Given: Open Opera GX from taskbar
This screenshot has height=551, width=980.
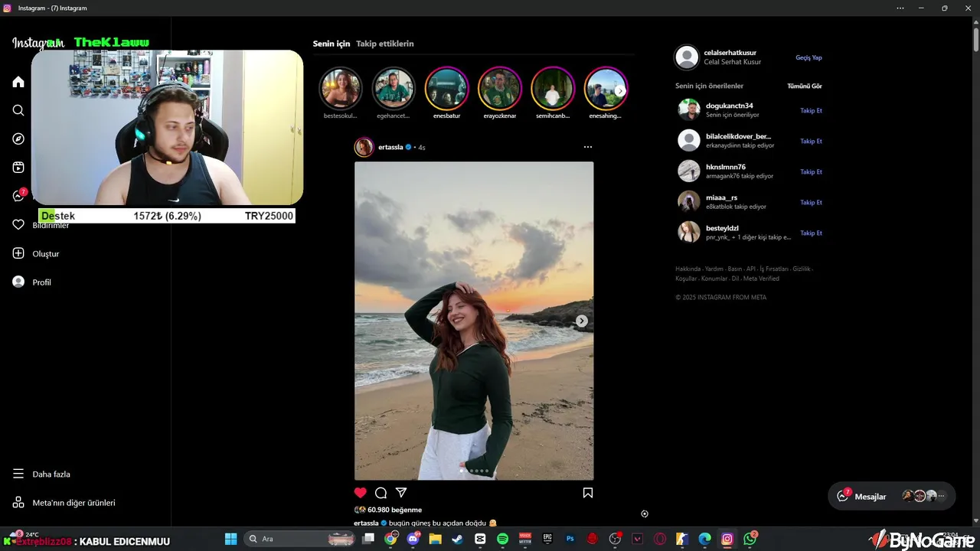Looking at the screenshot, I should pyautogui.click(x=660, y=539).
